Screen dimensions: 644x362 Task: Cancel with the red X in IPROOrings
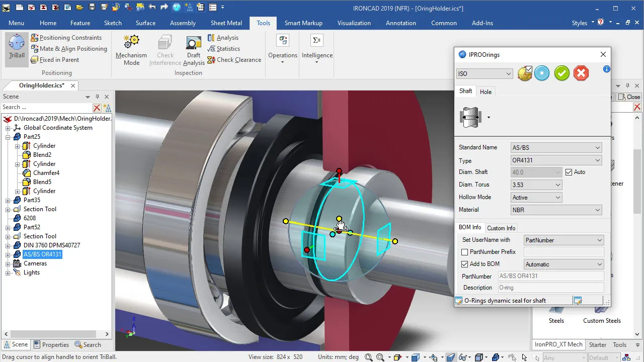581,73
